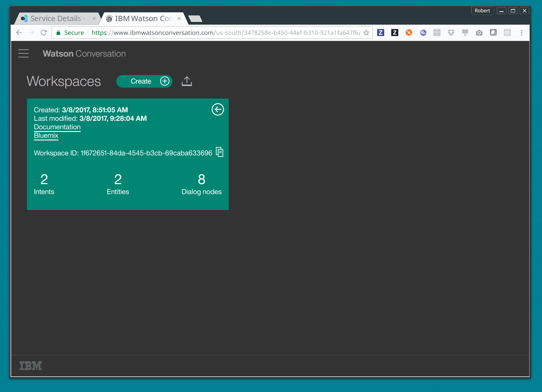Viewport: 542px width, 392px height.
Task: Bookmark this page with star icon
Action: [366, 33]
